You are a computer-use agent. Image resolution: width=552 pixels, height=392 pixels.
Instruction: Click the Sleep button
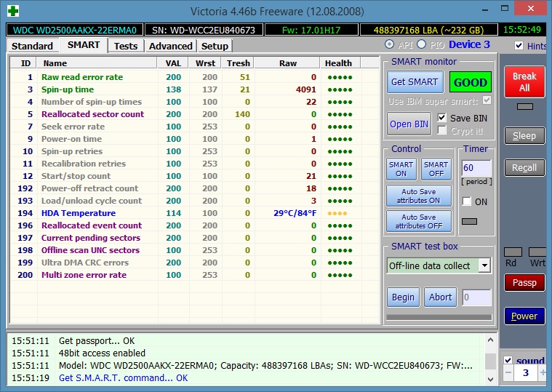click(524, 136)
